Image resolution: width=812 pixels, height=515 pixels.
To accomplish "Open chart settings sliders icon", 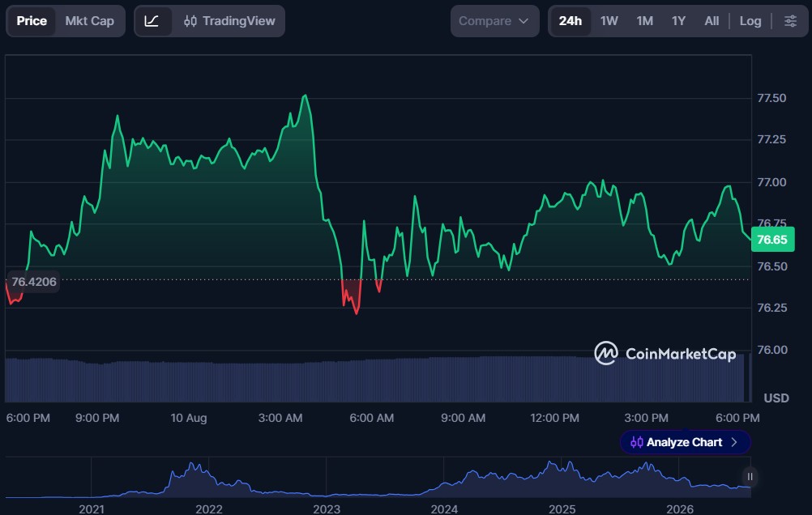I will coord(790,21).
